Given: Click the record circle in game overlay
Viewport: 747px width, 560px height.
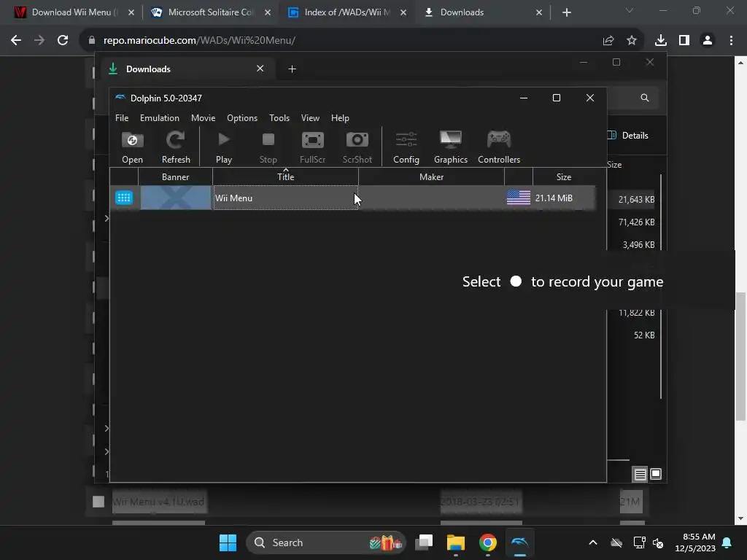Looking at the screenshot, I should coord(516,281).
